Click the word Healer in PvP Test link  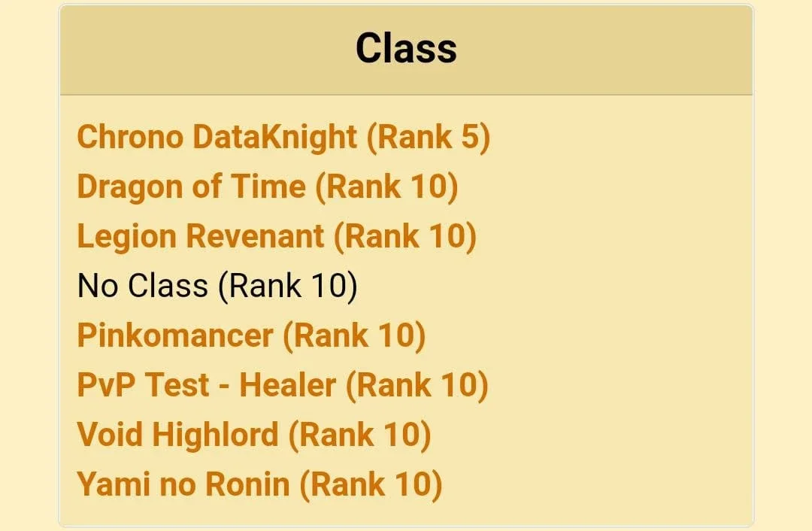point(287,385)
